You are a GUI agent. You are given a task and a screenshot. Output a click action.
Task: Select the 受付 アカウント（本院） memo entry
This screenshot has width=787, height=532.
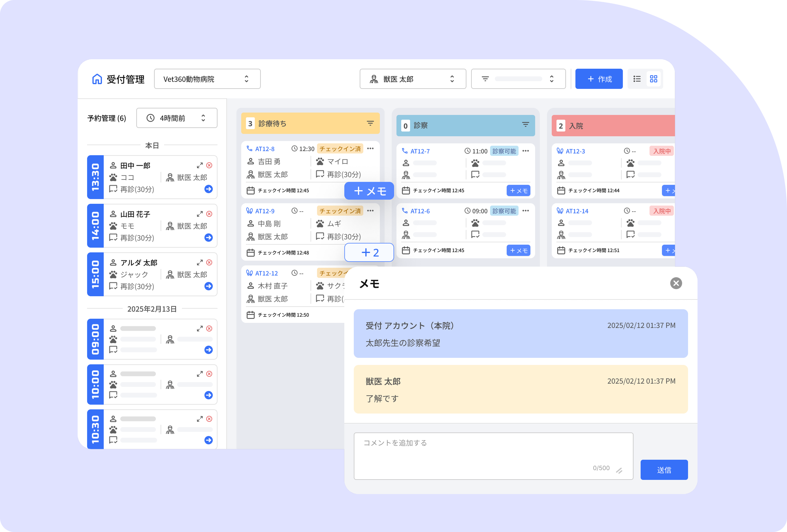click(521, 333)
